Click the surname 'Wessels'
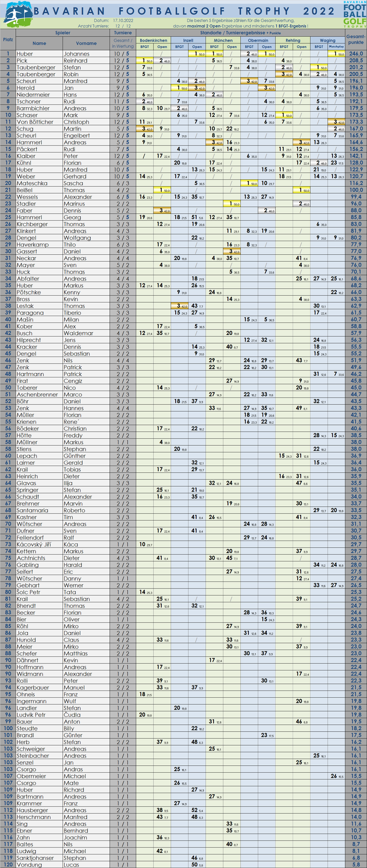 tap(27, 197)
